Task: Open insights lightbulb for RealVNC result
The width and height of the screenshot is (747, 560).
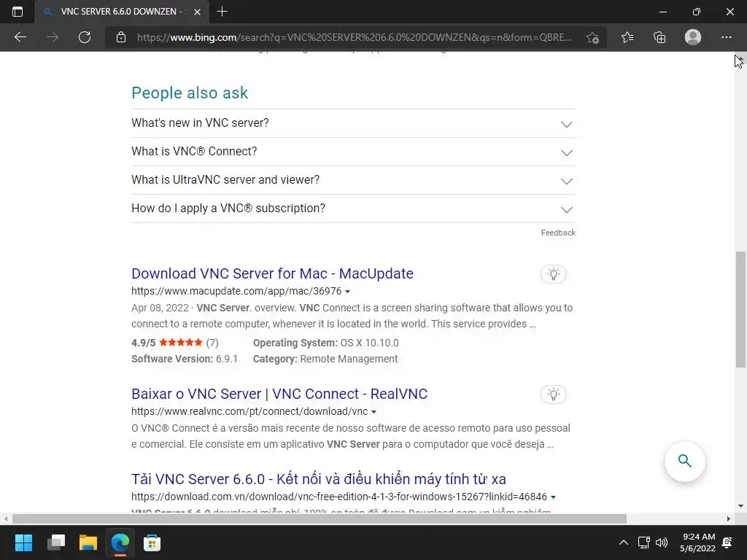Action: (553, 394)
